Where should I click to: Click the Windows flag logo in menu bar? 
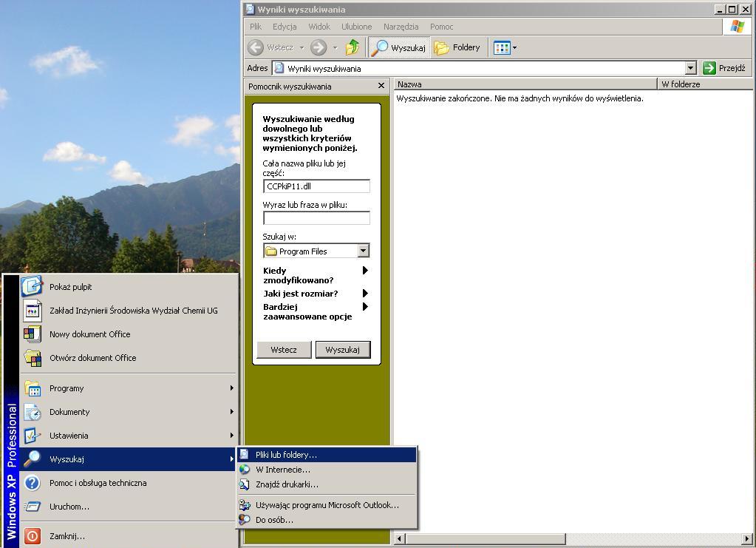738,27
